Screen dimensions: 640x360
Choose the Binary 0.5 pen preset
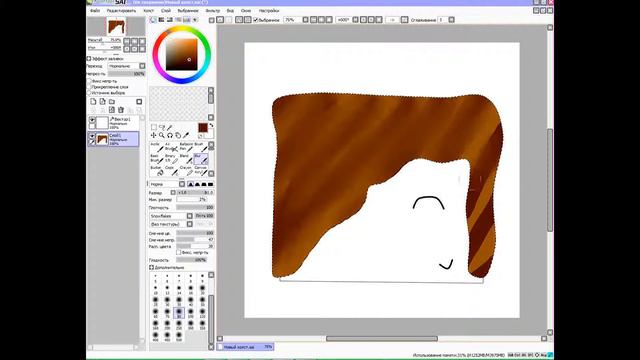[171, 159]
